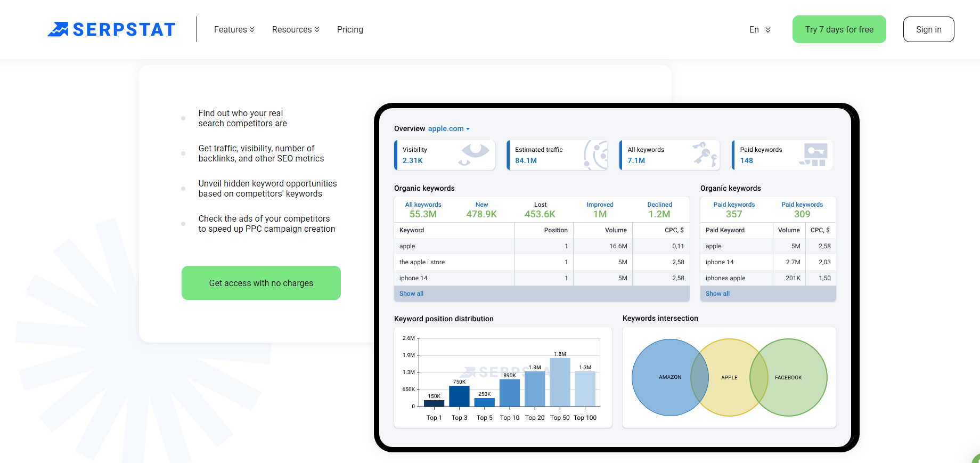Click Try 7 days for free

(839, 29)
